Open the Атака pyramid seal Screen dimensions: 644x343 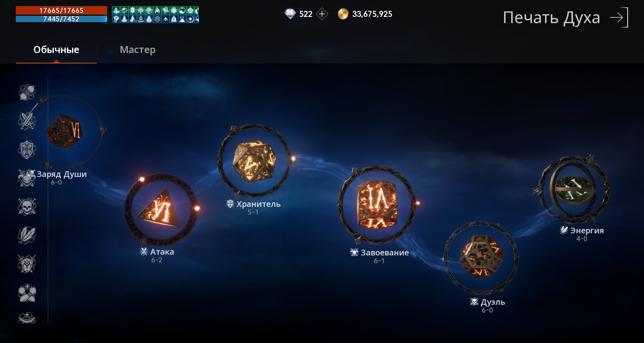click(161, 209)
